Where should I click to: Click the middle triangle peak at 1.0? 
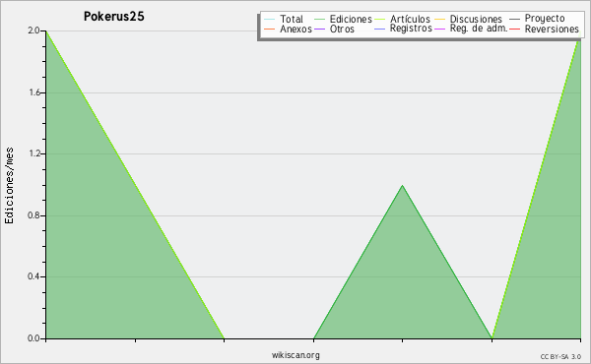(x=403, y=185)
